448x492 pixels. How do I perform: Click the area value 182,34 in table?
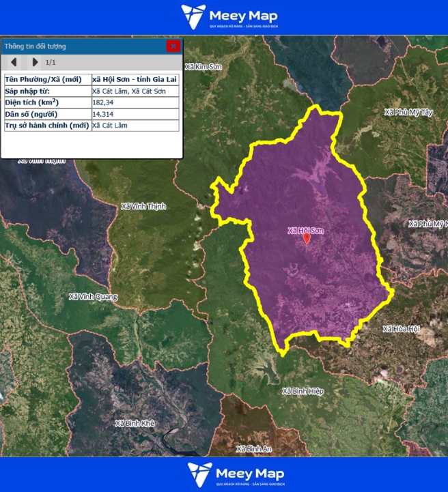coord(103,102)
